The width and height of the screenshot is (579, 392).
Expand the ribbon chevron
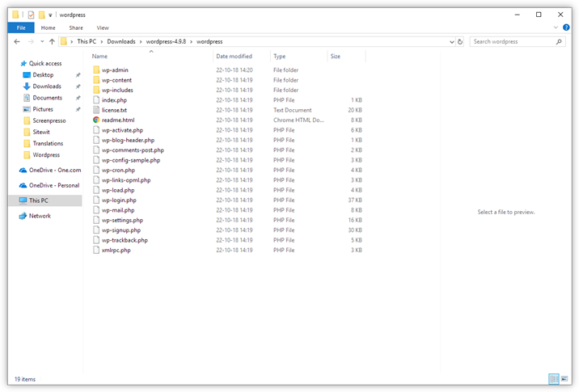click(x=556, y=27)
